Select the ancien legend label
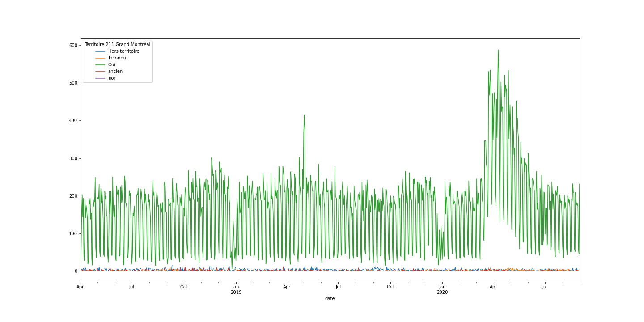Viewport: 644px width, 322px height. tap(115, 72)
